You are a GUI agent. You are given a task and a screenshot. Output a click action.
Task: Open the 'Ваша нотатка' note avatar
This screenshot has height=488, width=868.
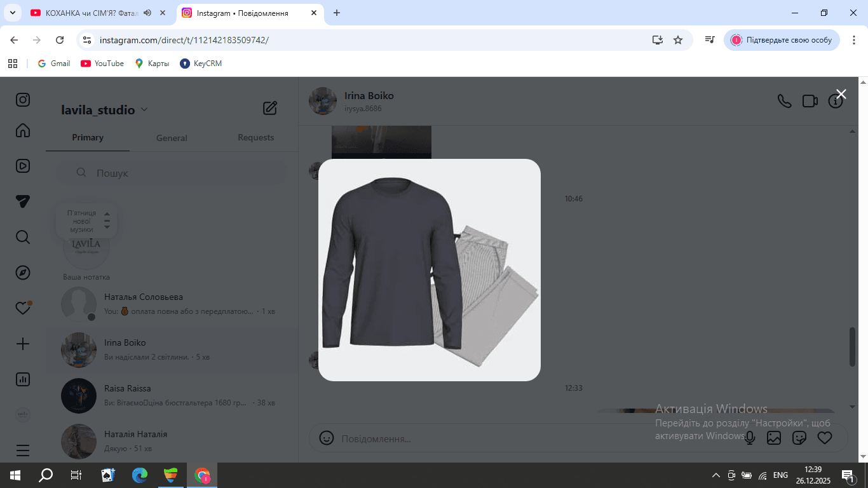[86, 248]
